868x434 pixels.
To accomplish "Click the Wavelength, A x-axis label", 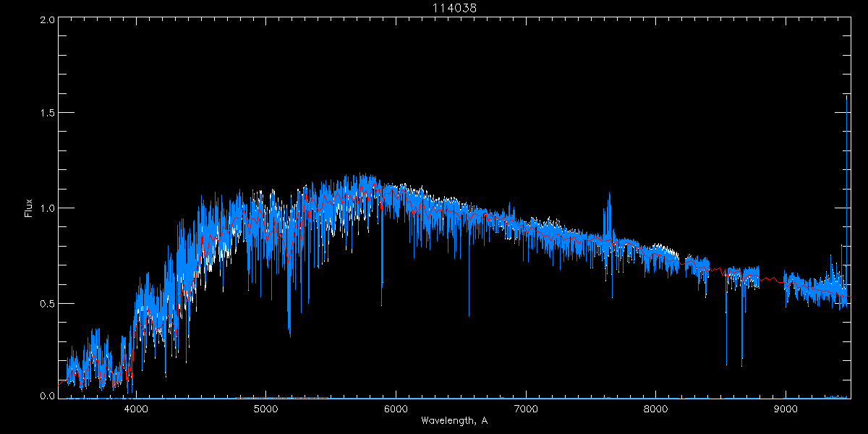I will tap(454, 420).
